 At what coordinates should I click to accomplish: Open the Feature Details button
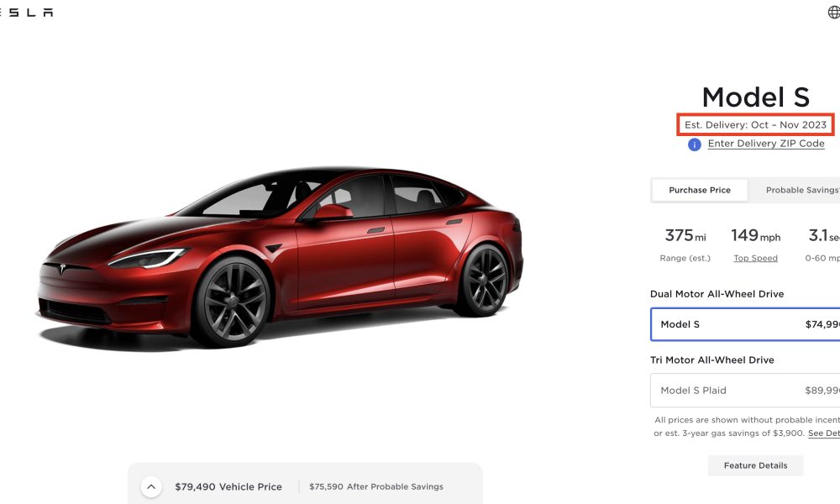[x=755, y=465]
